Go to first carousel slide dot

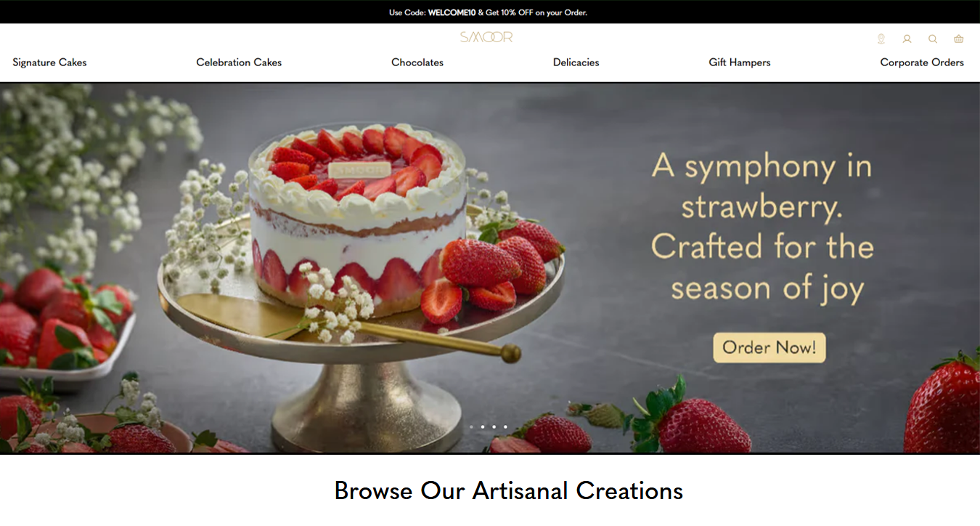coord(471,427)
